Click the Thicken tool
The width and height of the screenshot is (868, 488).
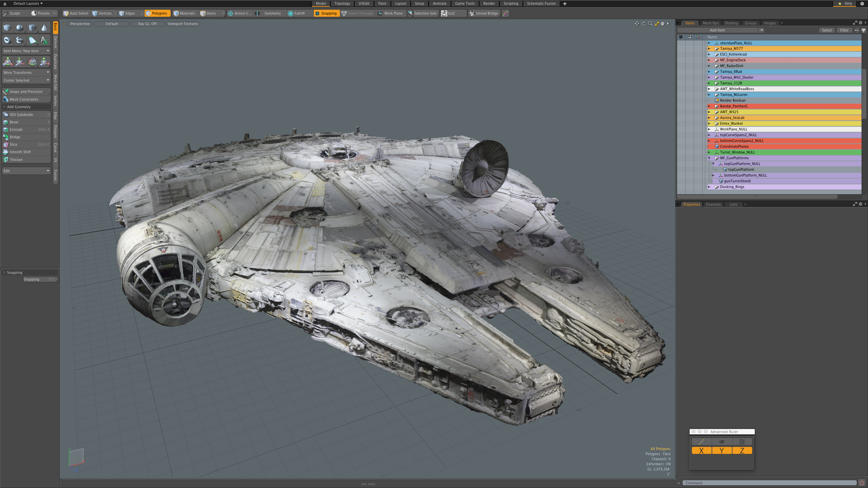pos(26,160)
